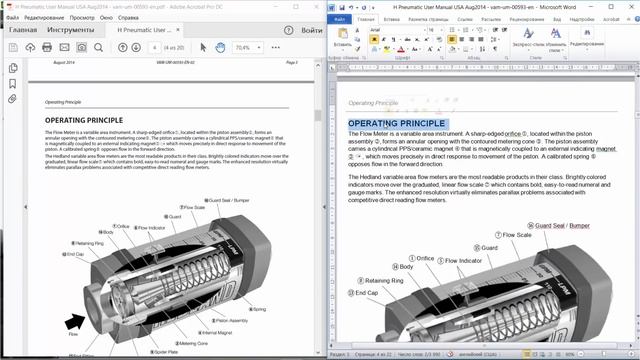Redo action in Word quick-access toolbar

[364, 7]
